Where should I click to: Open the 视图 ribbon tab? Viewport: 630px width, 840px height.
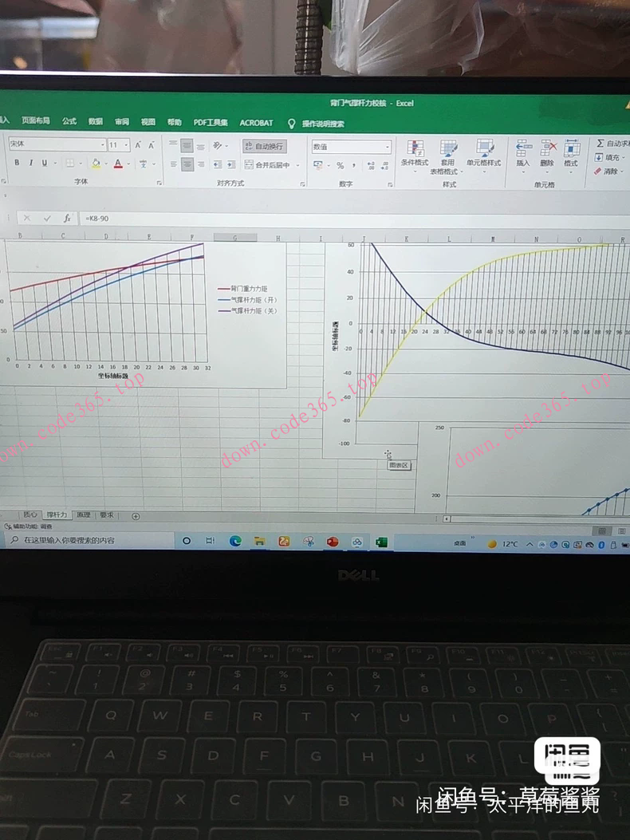pyautogui.click(x=148, y=122)
